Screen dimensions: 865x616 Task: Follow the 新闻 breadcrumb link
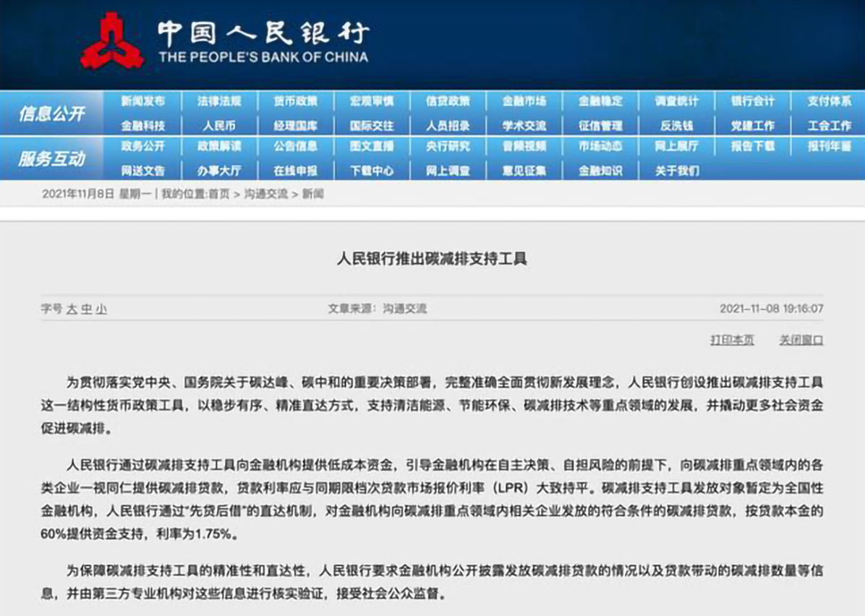312,194
